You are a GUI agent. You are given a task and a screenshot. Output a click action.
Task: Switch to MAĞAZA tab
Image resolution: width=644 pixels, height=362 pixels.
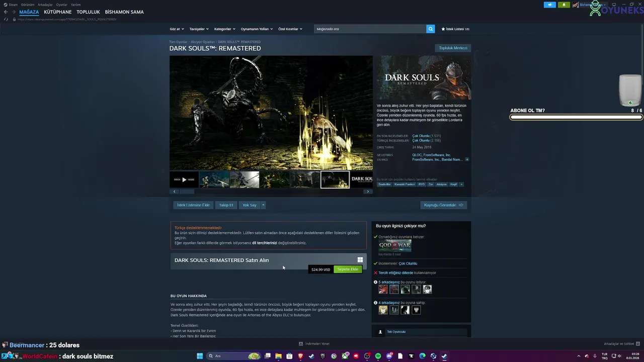(x=29, y=12)
